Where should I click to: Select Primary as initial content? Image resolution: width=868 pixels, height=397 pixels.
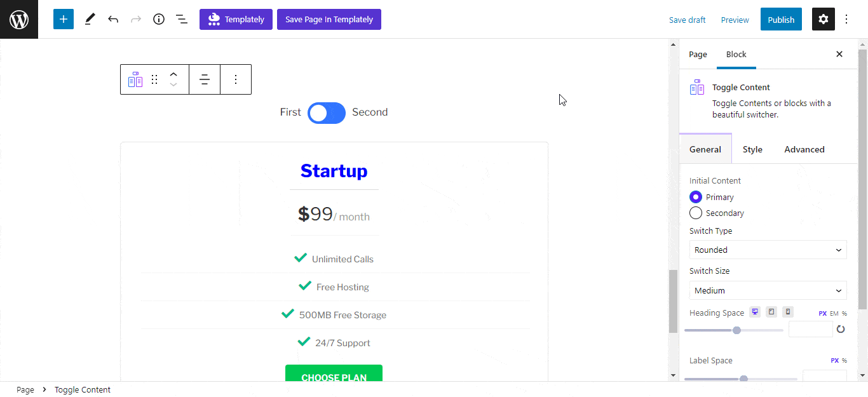pos(696,197)
